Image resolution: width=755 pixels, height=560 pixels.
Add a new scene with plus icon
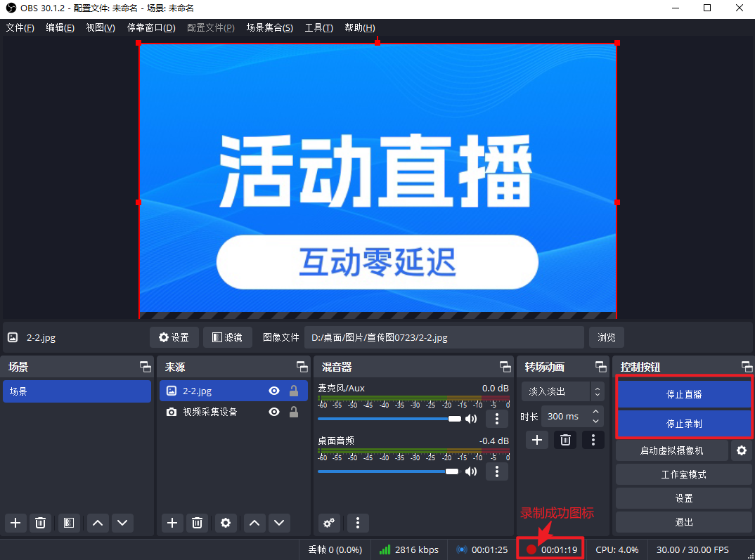coord(15,523)
